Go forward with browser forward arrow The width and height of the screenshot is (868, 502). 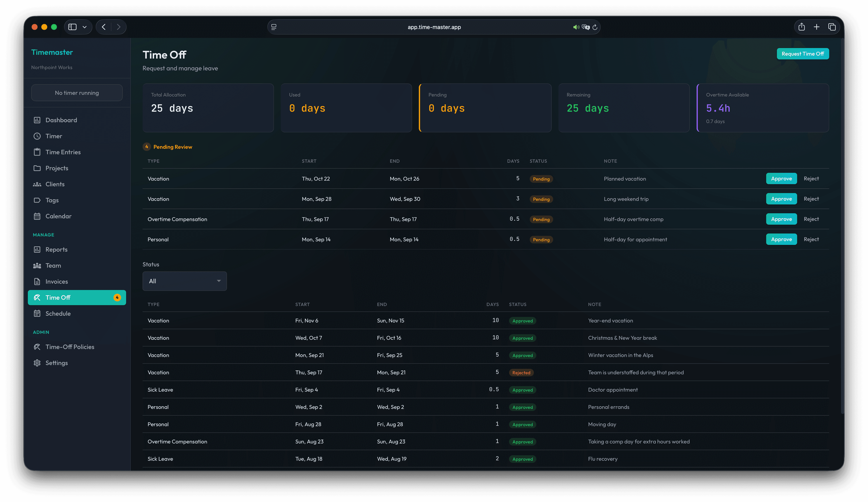tap(118, 27)
